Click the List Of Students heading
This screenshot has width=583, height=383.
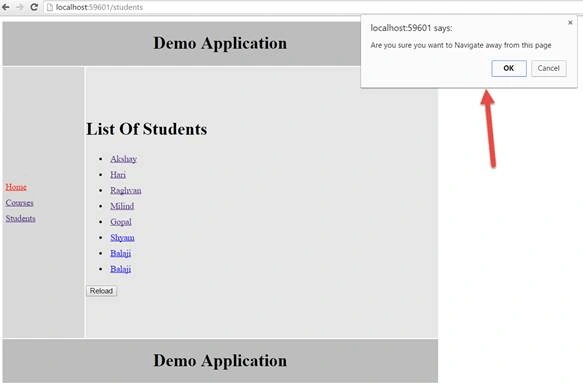click(x=147, y=129)
